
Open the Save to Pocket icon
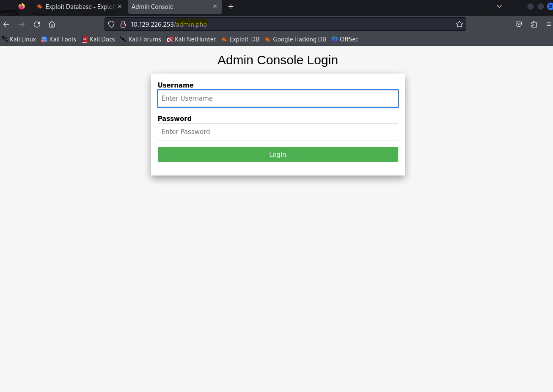point(519,24)
